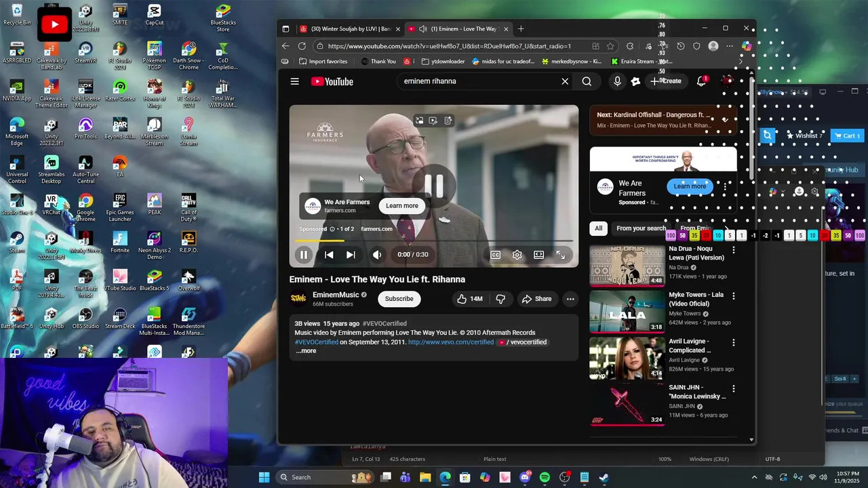Open the EminemMusic channel name link
This screenshot has height=488, width=868.
[336, 295]
